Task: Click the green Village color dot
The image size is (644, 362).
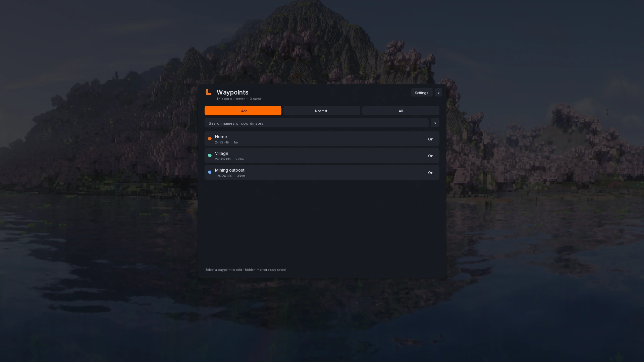Action: click(210, 156)
